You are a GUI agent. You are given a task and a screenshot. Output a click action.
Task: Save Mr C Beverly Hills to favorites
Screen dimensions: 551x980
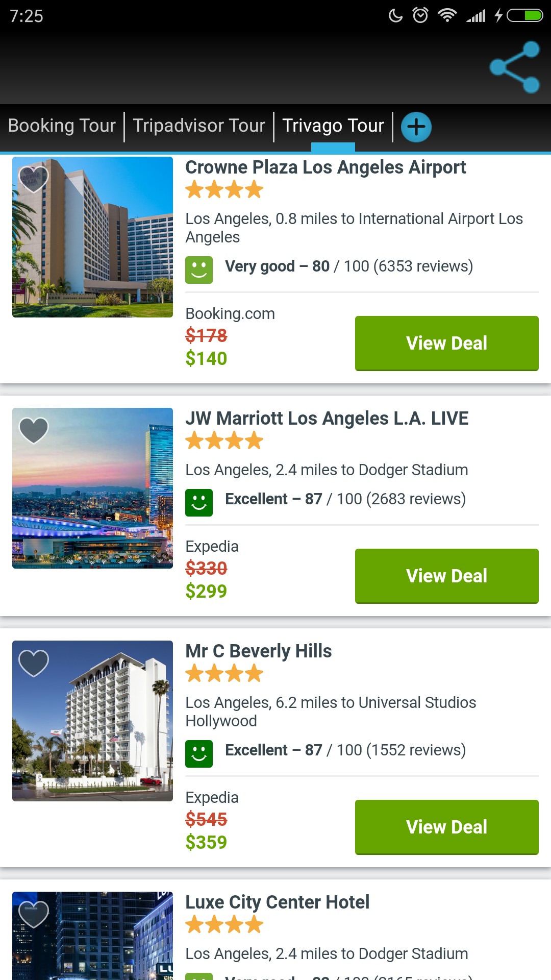point(34,663)
